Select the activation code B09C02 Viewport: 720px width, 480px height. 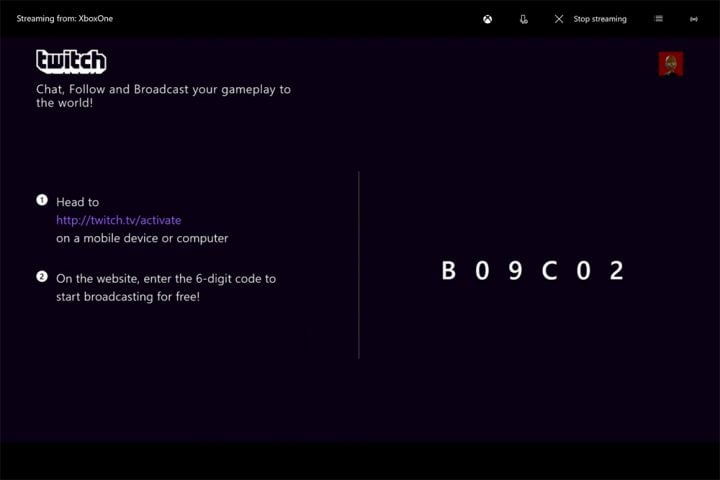pyautogui.click(x=532, y=270)
